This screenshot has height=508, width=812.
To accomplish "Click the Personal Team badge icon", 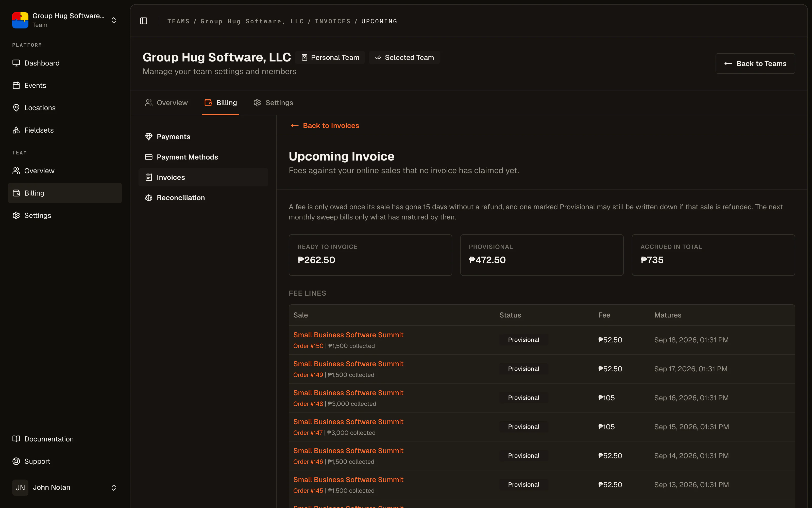I will click(304, 57).
